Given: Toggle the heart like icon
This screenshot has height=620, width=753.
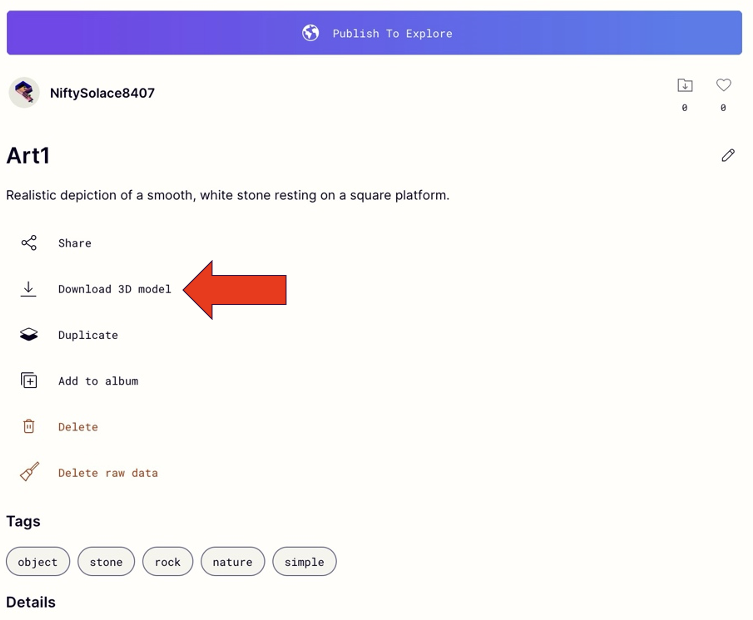Looking at the screenshot, I should tap(723, 86).
